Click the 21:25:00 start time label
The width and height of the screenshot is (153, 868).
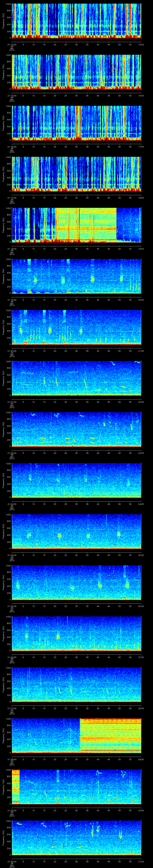point(12,606)
